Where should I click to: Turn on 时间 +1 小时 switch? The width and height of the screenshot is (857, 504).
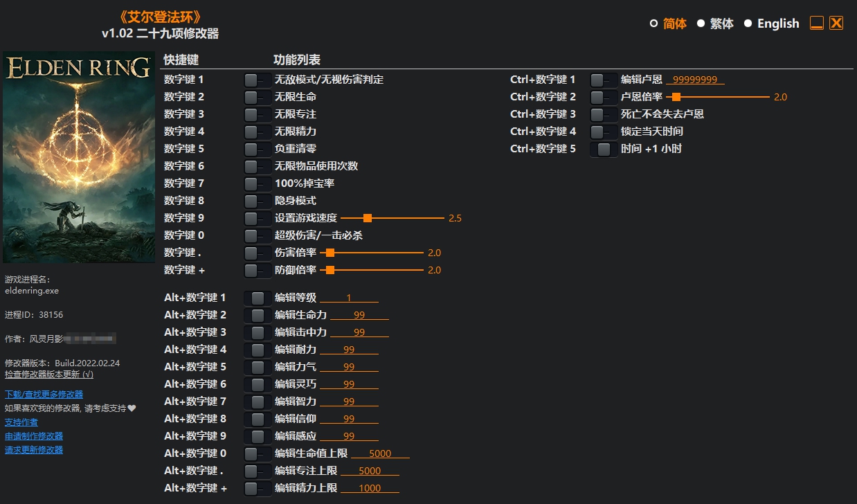point(603,148)
